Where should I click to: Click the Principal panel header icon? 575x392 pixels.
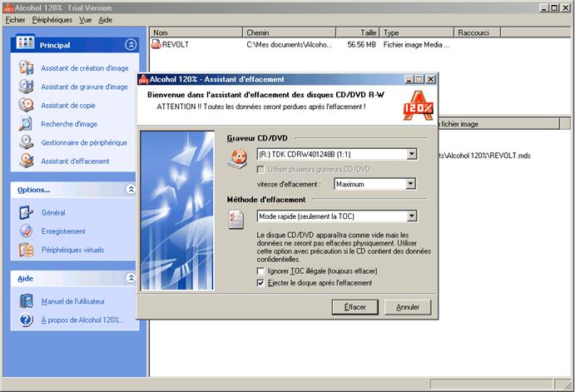point(25,43)
